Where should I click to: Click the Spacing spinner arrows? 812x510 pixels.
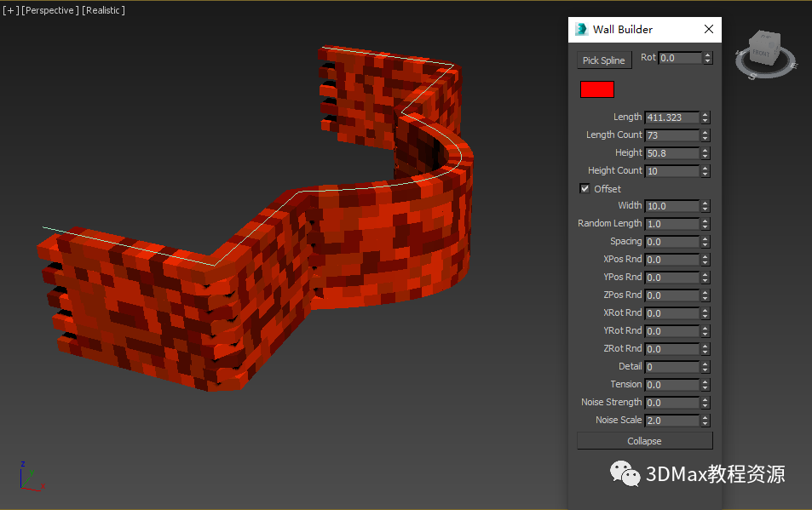click(x=705, y=242)
